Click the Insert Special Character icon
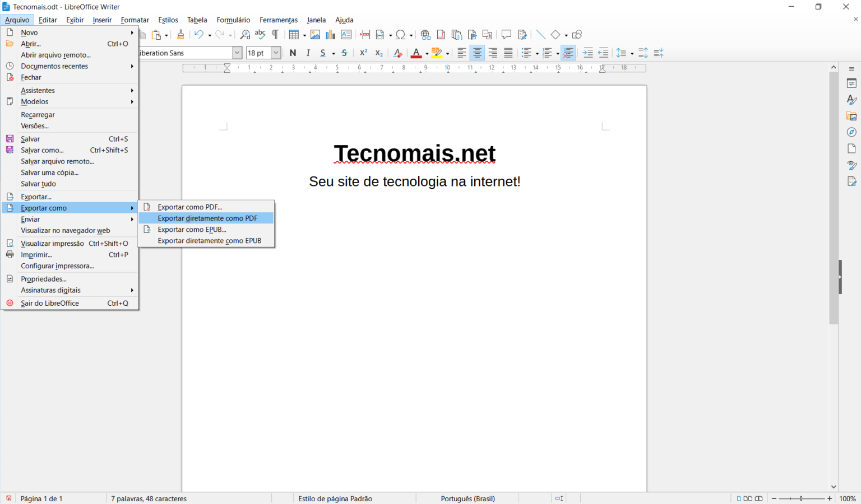This screenshot has height=504, width=861. (x=401, y=35)
